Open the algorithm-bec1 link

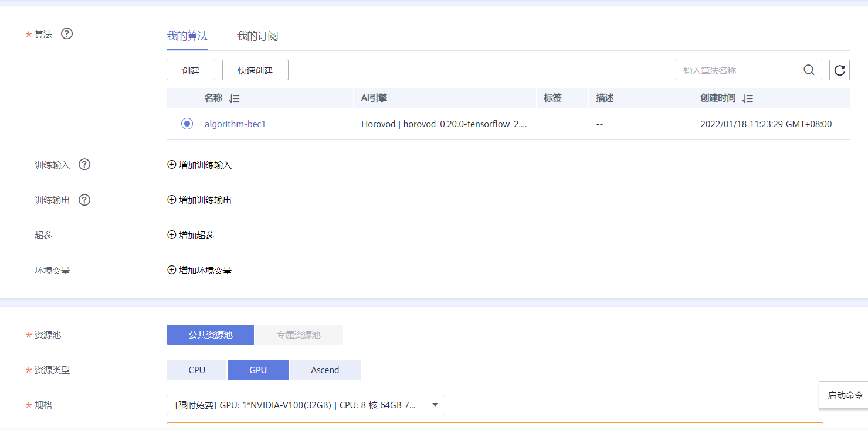pos(235,124)
